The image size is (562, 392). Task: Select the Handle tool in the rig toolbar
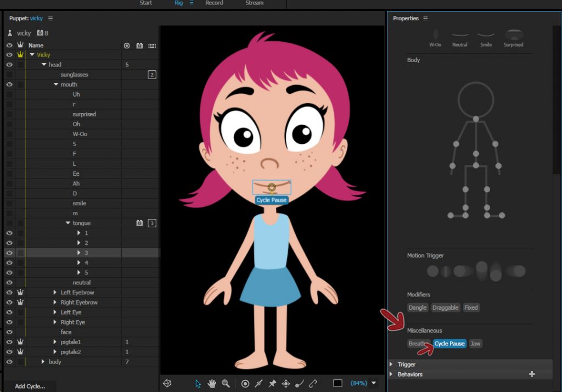[x=245, y=383]
